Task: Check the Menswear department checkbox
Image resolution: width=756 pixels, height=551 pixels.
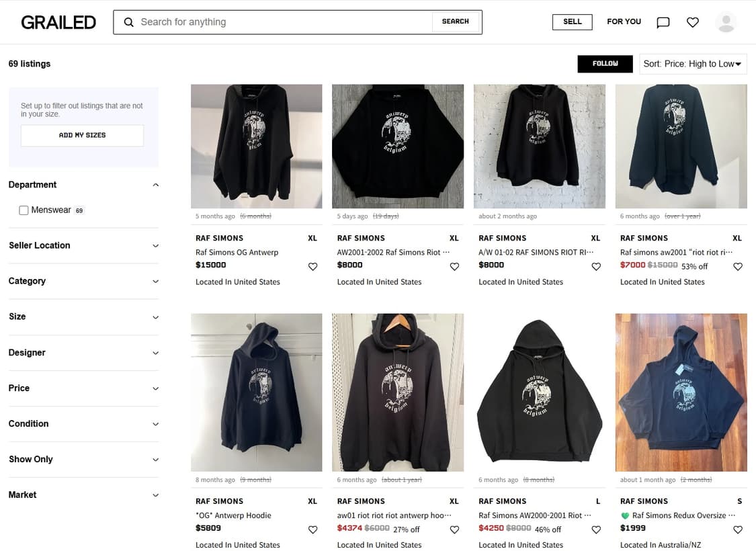Action: (24, 210)
